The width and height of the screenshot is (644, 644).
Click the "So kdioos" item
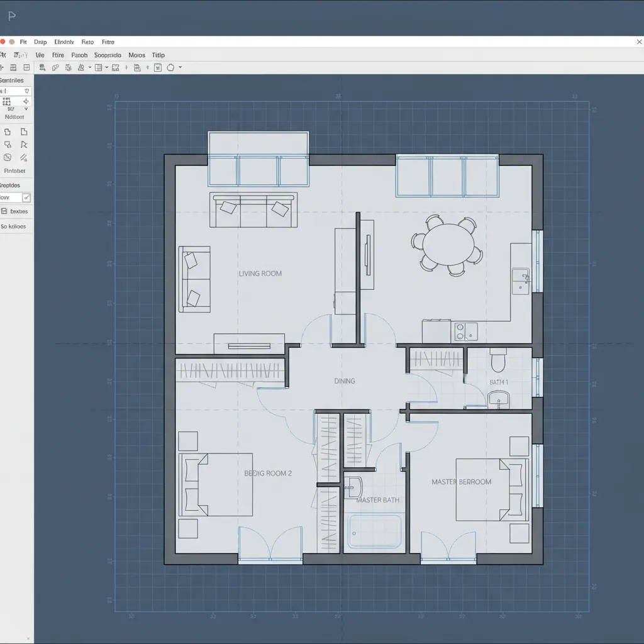[13, 226]
